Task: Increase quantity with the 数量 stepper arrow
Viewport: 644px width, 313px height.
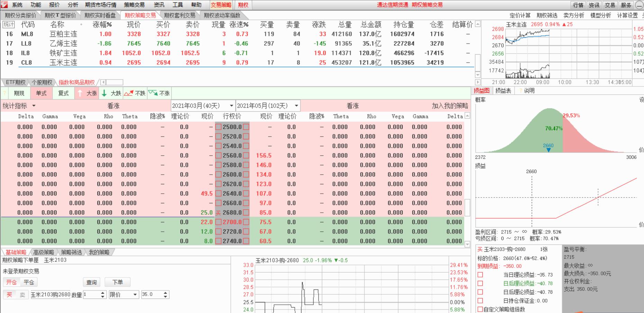Action: pos(103,293)
